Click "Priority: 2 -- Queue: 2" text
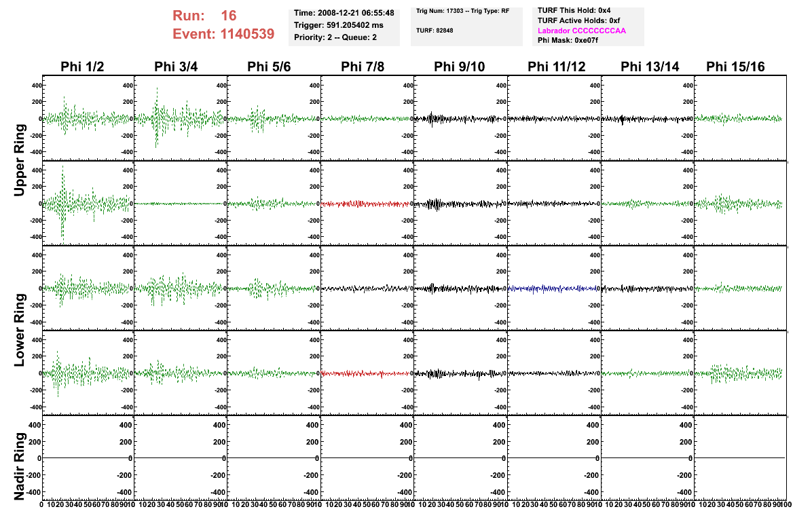The image size is (812, 524). [335, 37]
